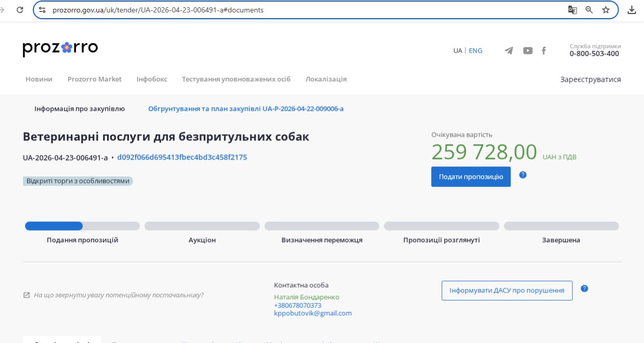Open the Facebook page icon
The width and height of the screenshot is (644, 343).
(x=544, y=50)
